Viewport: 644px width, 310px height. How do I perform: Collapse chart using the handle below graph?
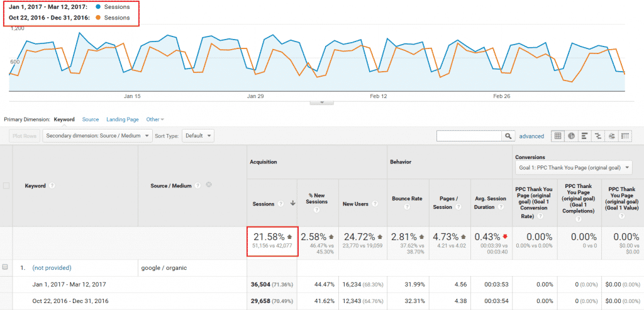tap(321, 102)
